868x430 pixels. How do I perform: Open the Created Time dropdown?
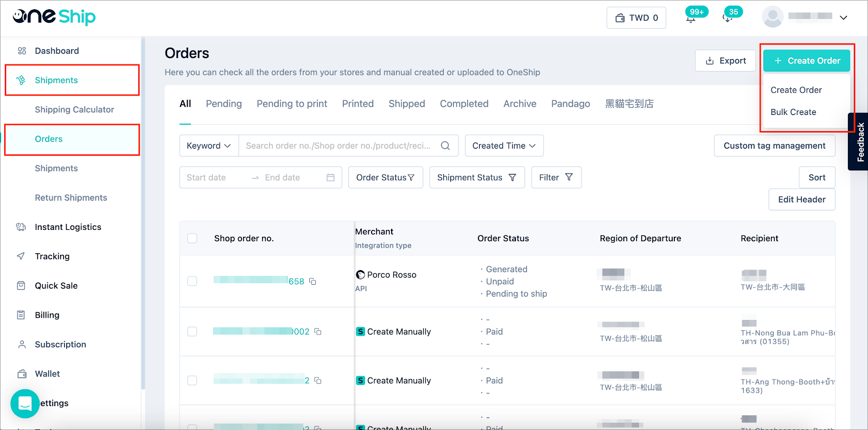point(504,146)
